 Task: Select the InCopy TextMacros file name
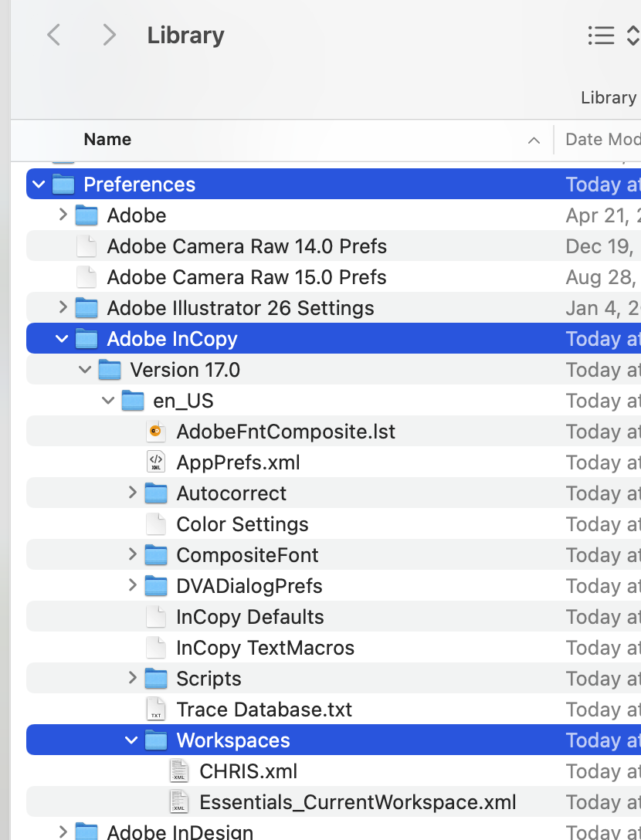pyautogui.click(x=266, y=649)
